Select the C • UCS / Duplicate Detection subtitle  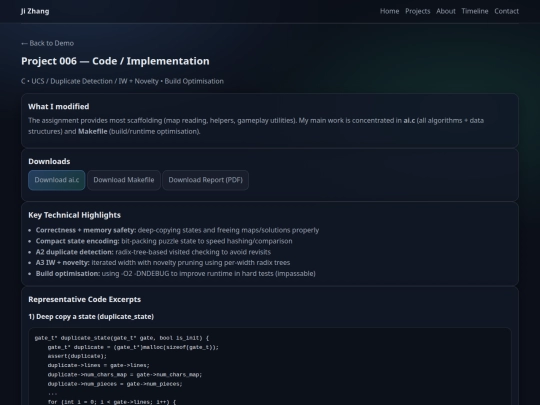[x=122, y=81]
